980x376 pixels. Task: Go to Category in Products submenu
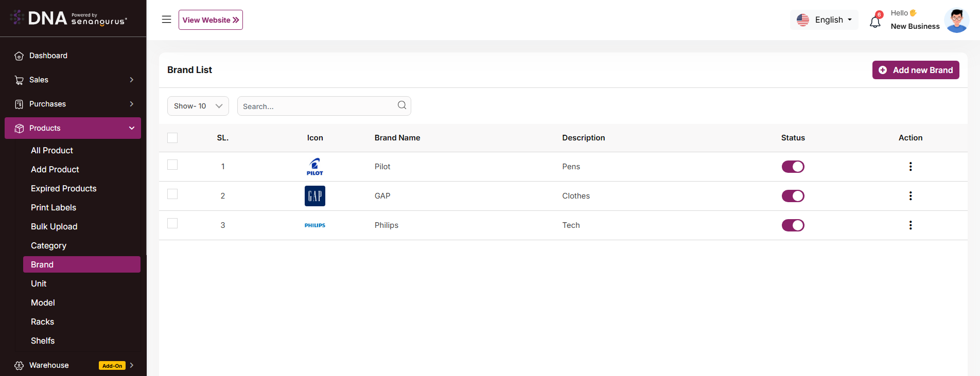(x=48, y=245)
